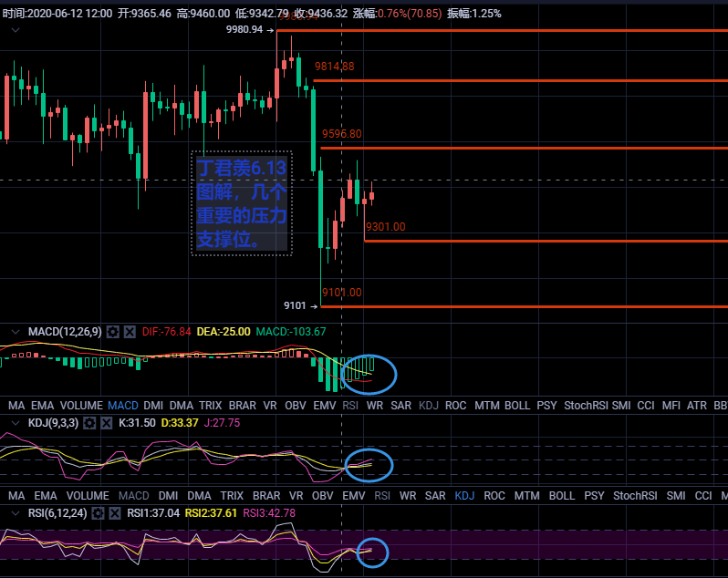Open KDJ(9,3,3) settings gear

89,423
